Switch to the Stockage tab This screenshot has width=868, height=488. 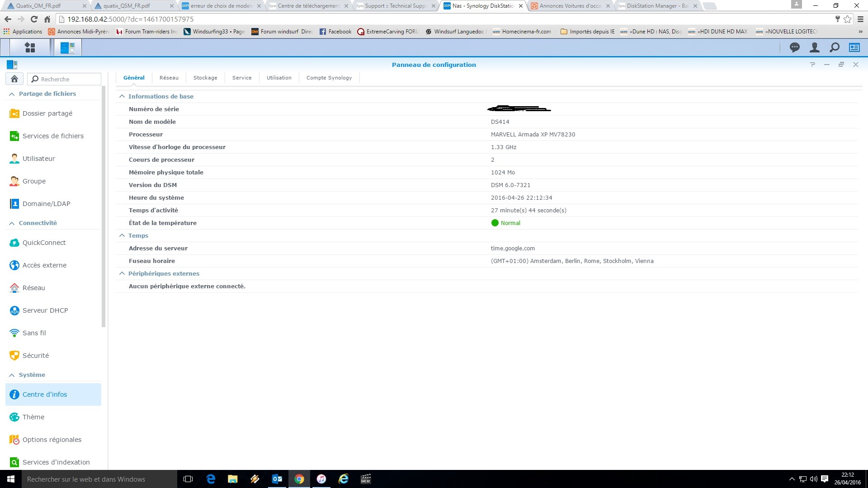pyautogui.click(x=205, y=78)
